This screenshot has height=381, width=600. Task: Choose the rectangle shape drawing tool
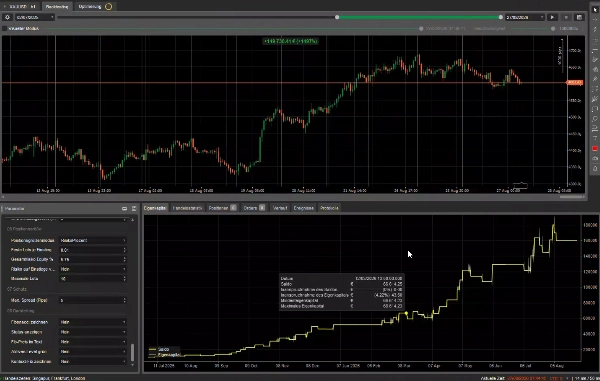pos(595,109)
